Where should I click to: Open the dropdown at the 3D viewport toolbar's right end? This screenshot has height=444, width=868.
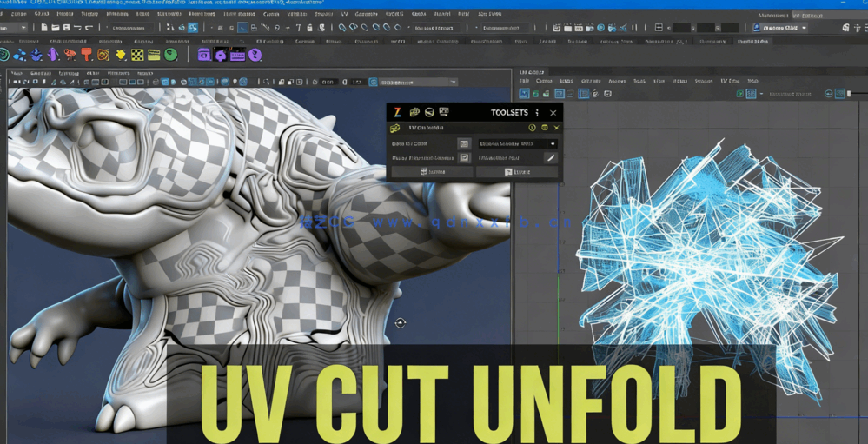[419, 82]
